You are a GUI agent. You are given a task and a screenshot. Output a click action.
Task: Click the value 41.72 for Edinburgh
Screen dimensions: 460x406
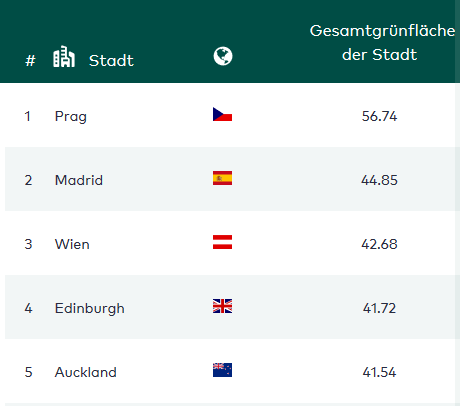click(379, 308)
